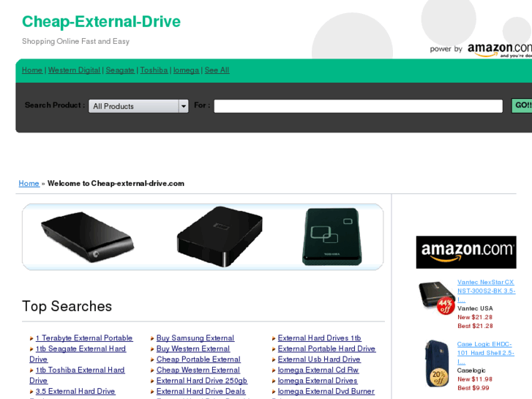This screenshot has width=532, height=399.
Task: Open 1 Terabyte External Portable link
Action: 84,338
